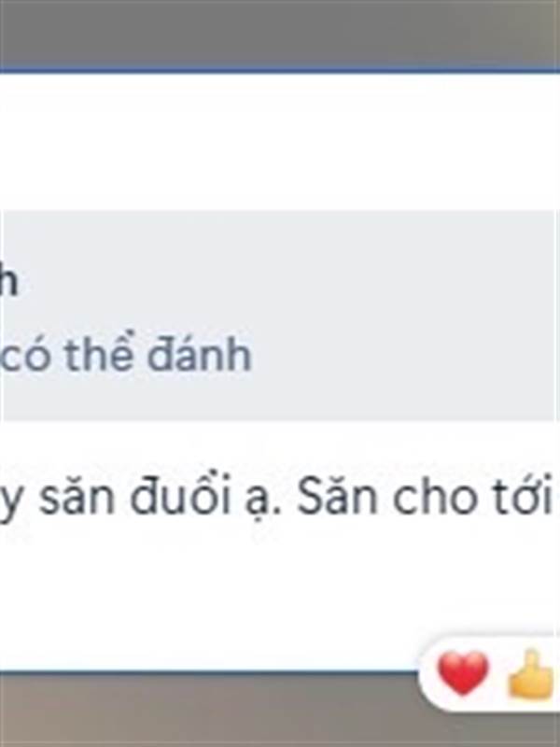Image resolution: width=560 pixels, height=747 pixels.
Task: Click the quoted text "có thể đánh"
Action: pos(126,354)
